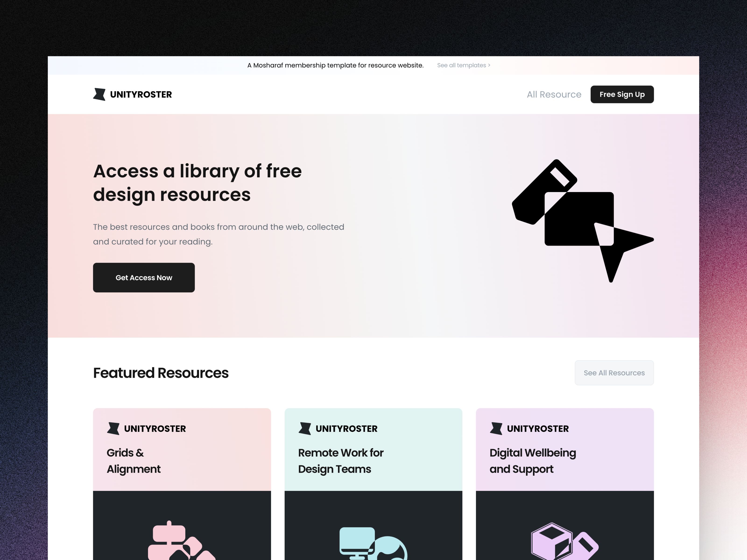
Task: Click the Get Access Now button
Action: 144,277
